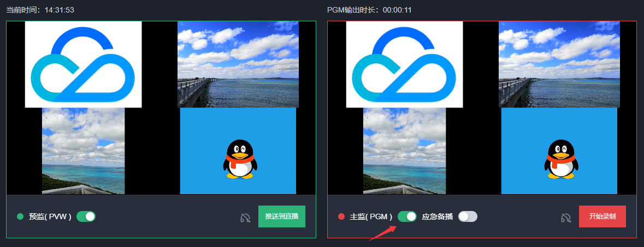Select penguin source in PVW preview

click(238, 150)
